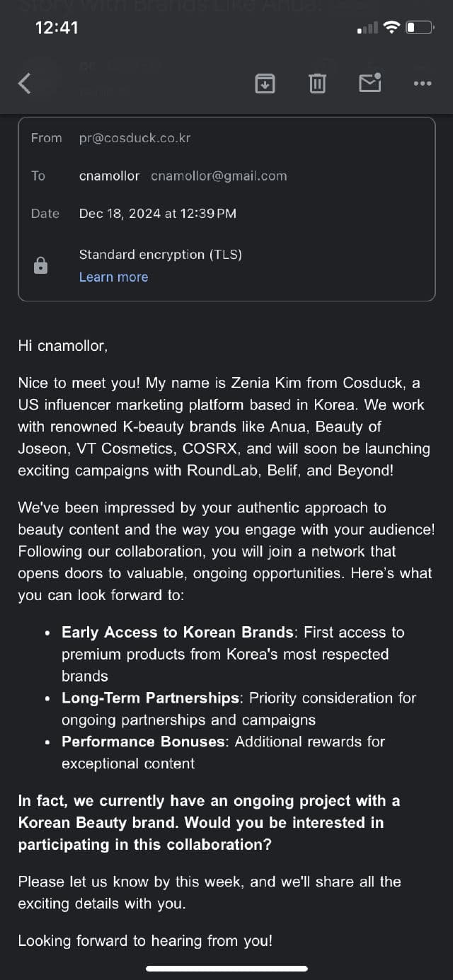The height and width of the screenshot is (980, 453).
Task: Tap the cellular signal bars
Action: [367, 28]
